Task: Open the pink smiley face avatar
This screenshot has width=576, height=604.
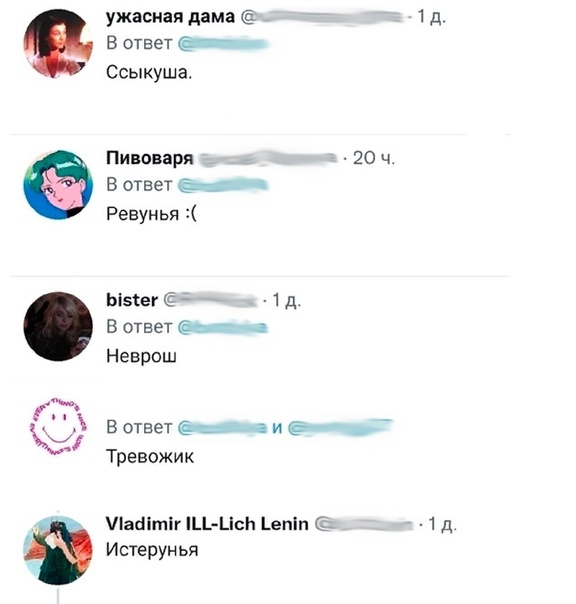Action: click(58, 426)
